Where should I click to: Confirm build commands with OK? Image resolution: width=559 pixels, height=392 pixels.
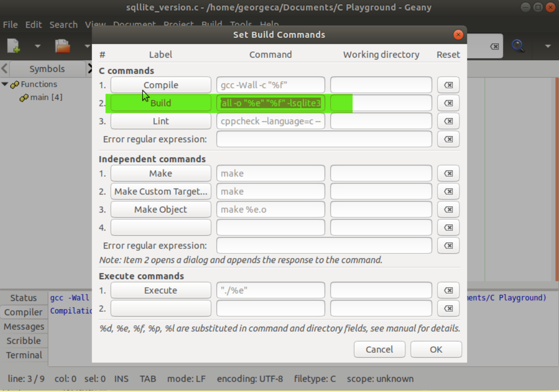point(436,349)
